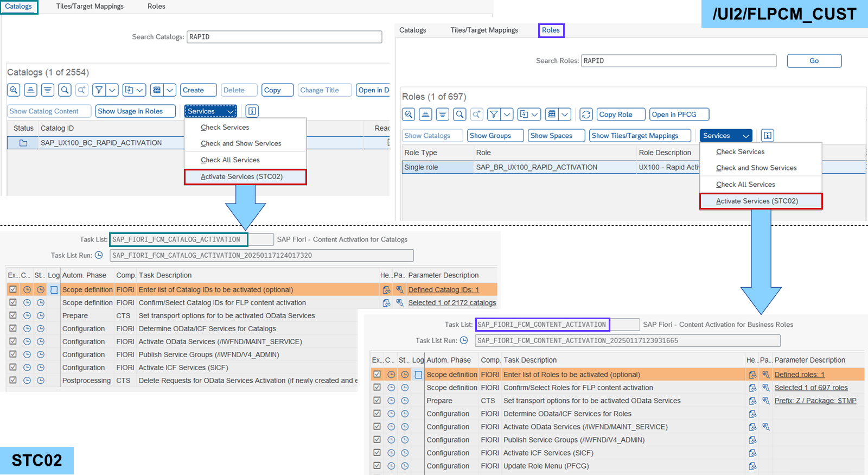Toggle the checkbox for 'Delete Requests for OData Services Activation'
The image size is (868, 475).
point(13,381)
